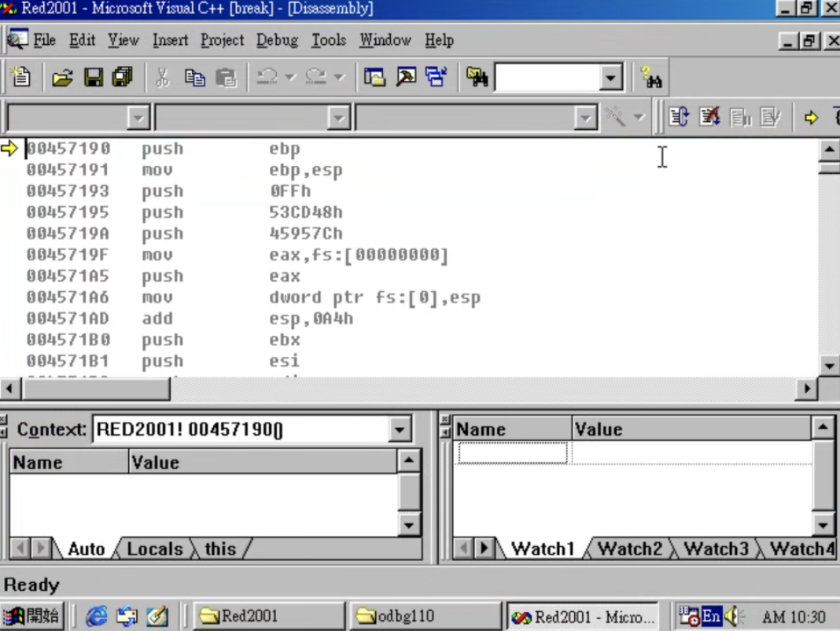Open the Tools menu
The image size is (840, 631).
pos(329,40)
